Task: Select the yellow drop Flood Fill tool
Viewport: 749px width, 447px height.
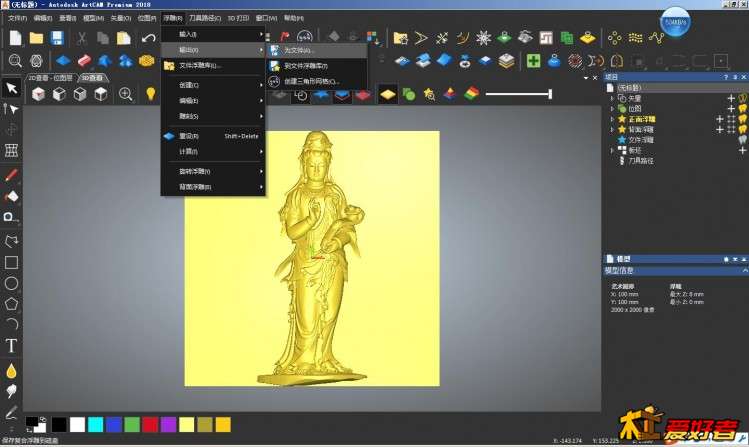Action: point(11,370)
